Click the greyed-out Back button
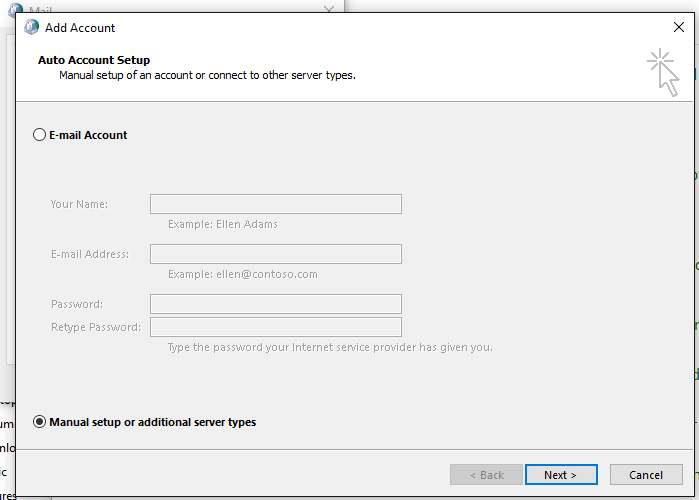Screen dimensions: 699x500 click(x=486, y=475)
